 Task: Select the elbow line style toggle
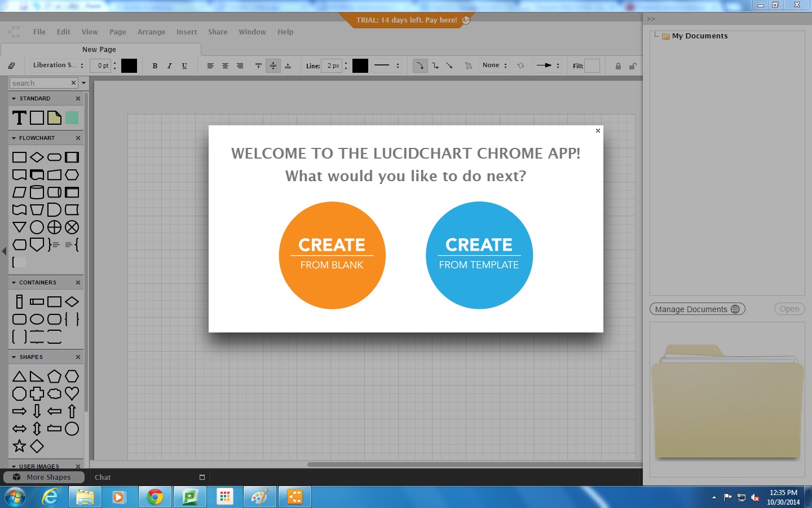click(435, 65)
